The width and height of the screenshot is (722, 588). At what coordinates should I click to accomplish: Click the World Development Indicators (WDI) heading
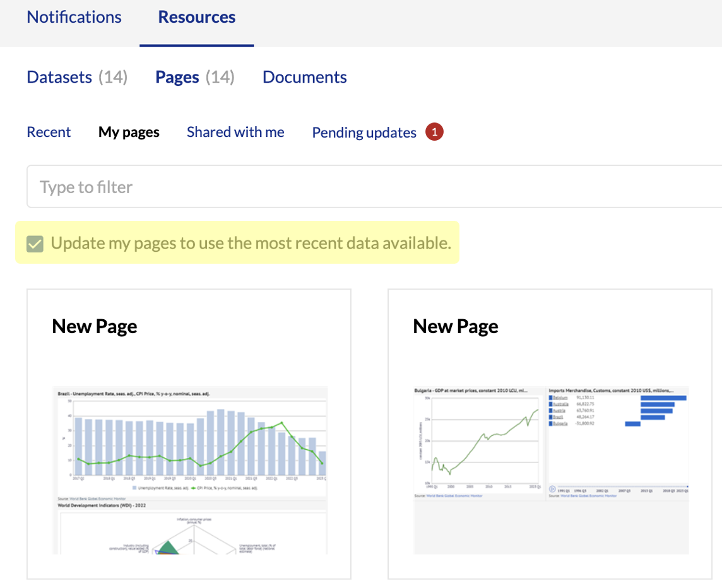coord(102,505)
